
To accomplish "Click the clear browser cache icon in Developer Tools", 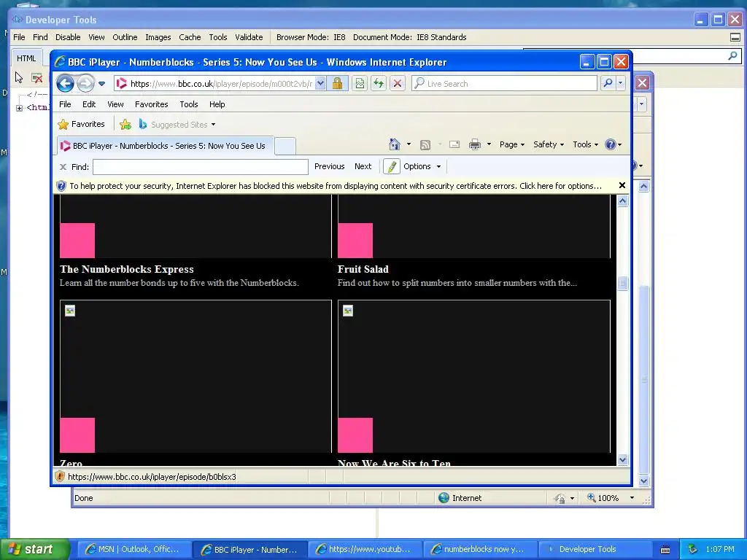I will tap(36, 77).
